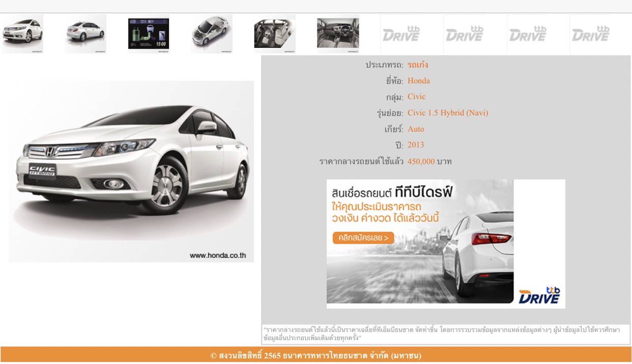View the cockpit dashboard interior thumbnail
The width and height of the screenshot is (632, 364).
338,34
